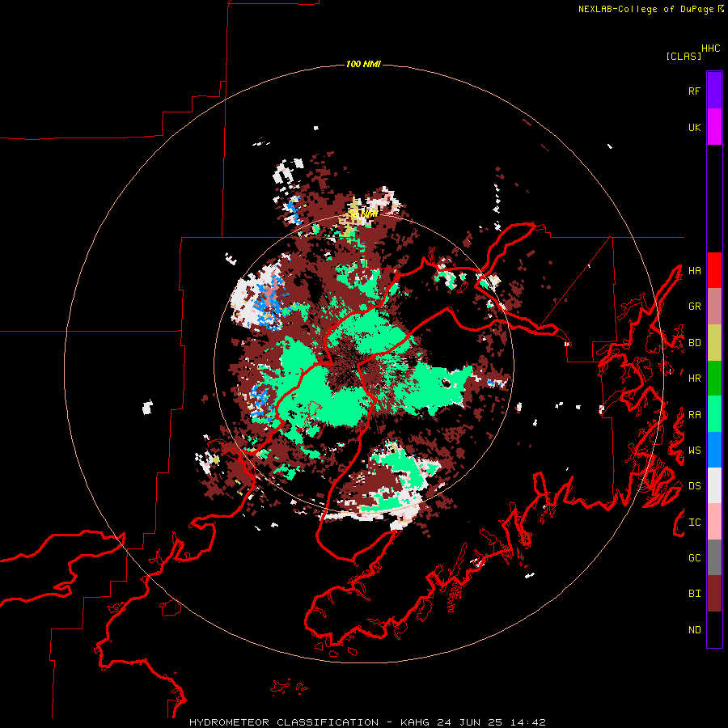Image resolution: width=728 pixels, height=728 pixels.
Task: Select the BD yellow legend block
Action: point(714,343)
